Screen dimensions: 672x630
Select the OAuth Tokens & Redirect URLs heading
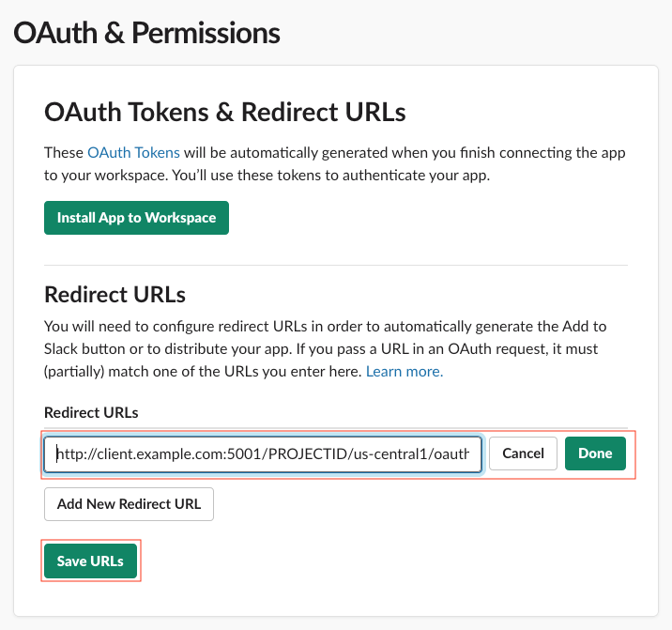[225, 113]
